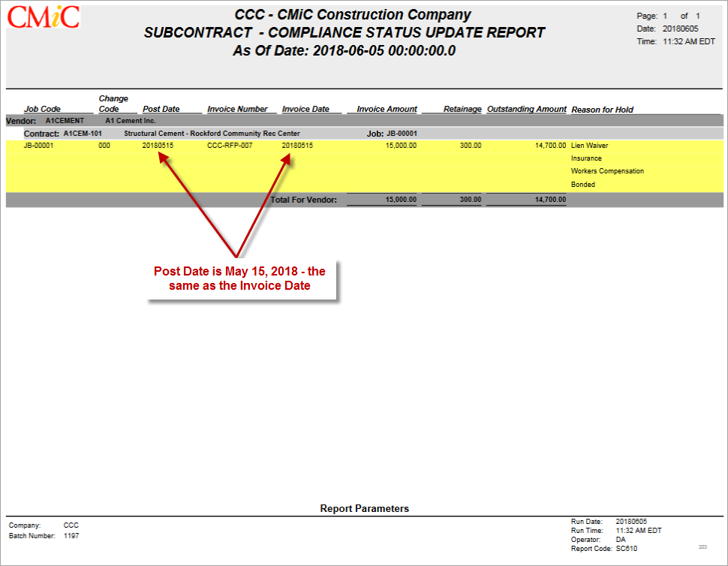Select the vendor code A1CEMENT
Image resolution: width=728 pixels, height=566 pixels.
(65, 121)
